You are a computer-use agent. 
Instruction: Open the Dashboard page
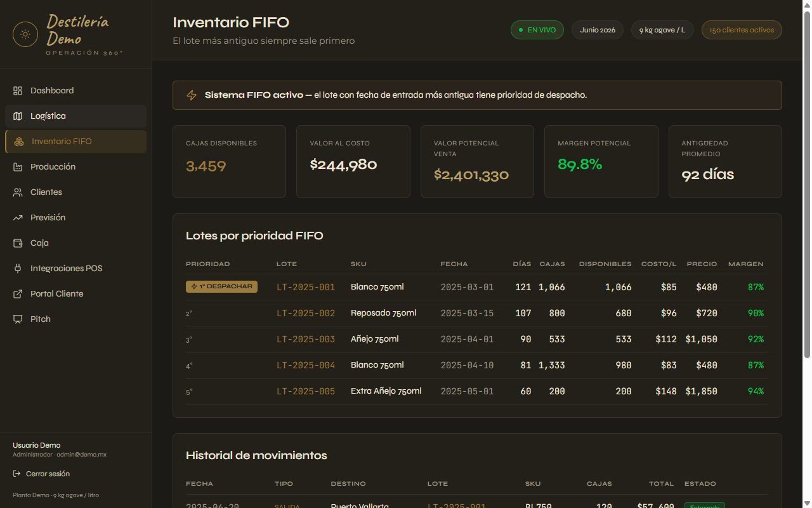click(75, 91)
